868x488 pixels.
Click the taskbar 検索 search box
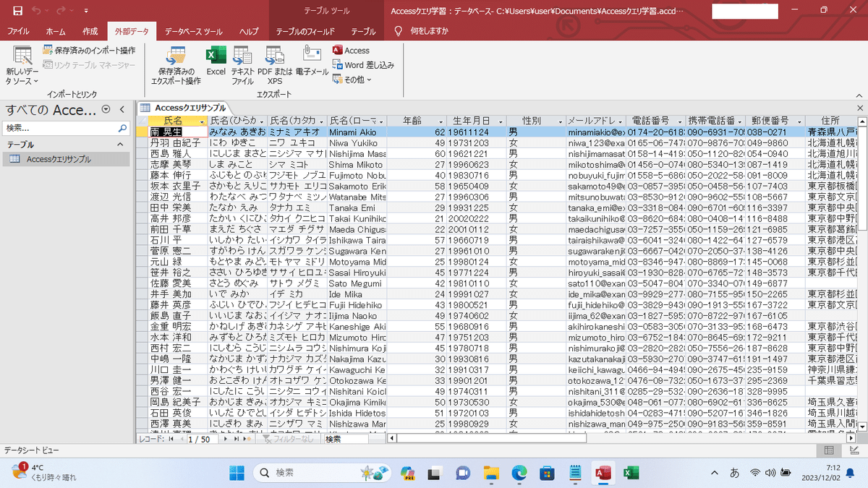[323, 472]
